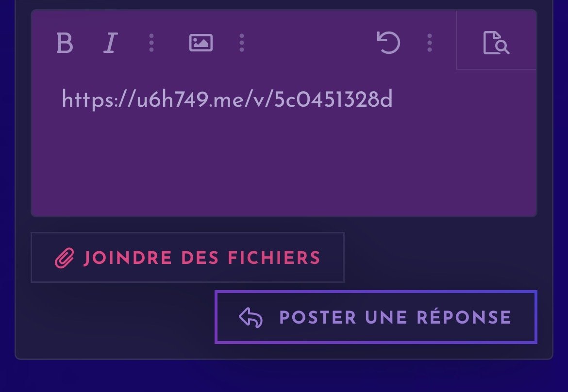Click the word RÉPONSE on the post button
This screenshot has height=392, width=568.
[464, 317]
